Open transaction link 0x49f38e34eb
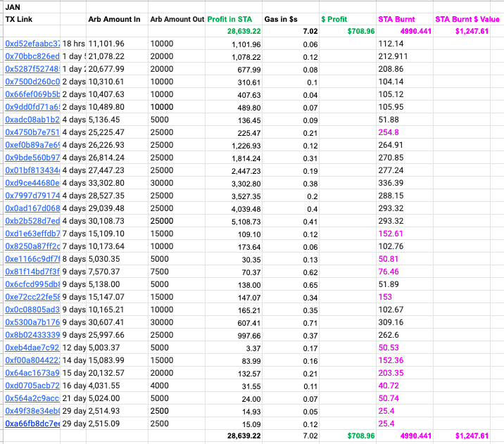The width and height of the screenshot is (504, 444). [x=32, y=411]
